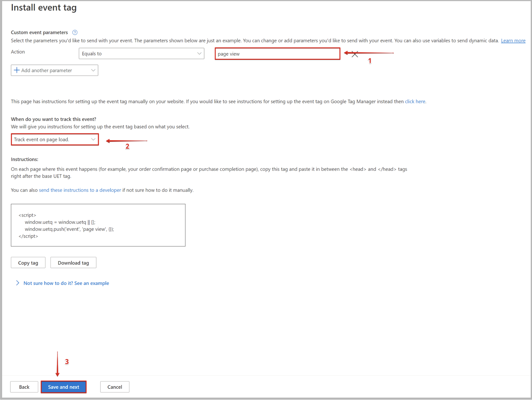The height and width of the screenshot is (400, 532).
Task: Click the Copy tag button
Action: (28, 263)
